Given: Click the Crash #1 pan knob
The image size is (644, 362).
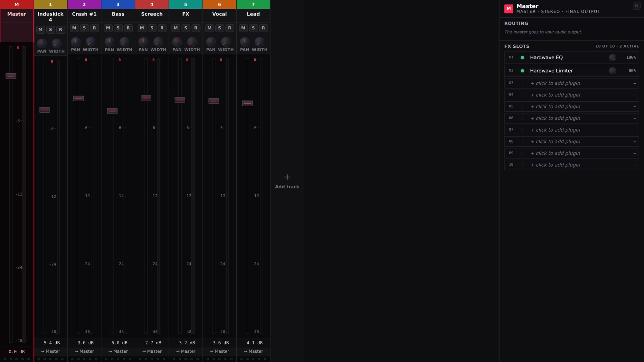Looking at the screenshot, I should point(76,42).
